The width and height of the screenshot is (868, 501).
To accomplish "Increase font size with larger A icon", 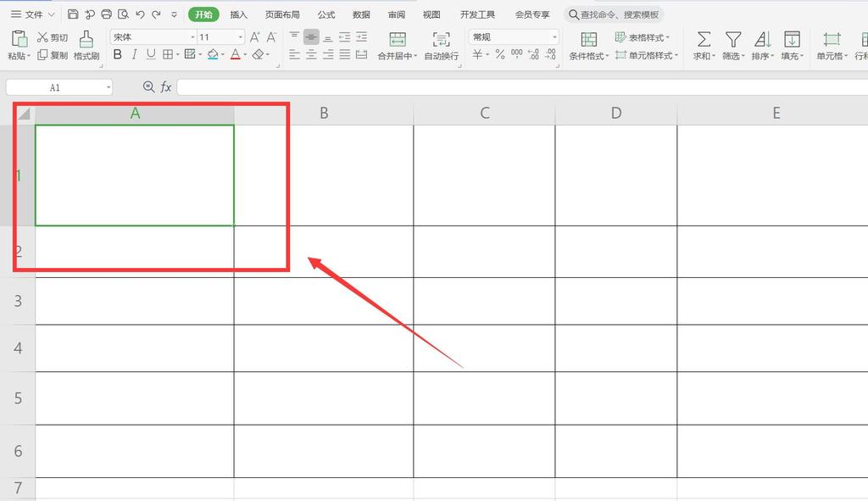I will coord(254,36).
